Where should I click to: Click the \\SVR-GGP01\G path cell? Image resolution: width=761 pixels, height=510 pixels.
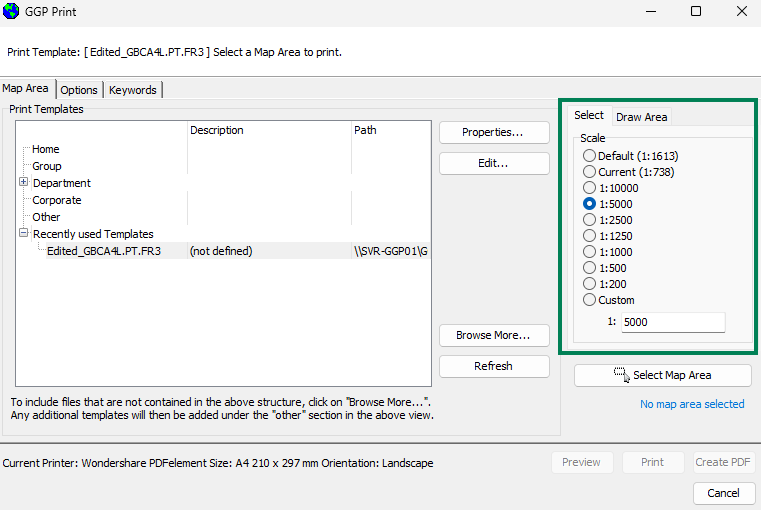pos(391,251)
